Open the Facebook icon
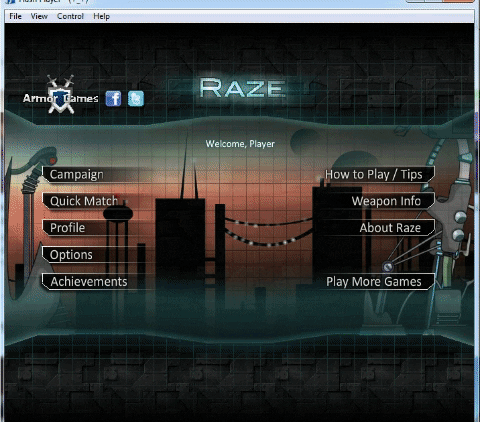The width and height of the screenshot is (480, 422). [113, 98]
